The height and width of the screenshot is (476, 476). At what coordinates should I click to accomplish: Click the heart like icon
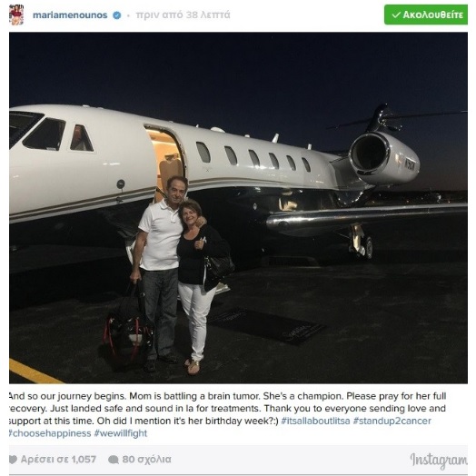13,460
